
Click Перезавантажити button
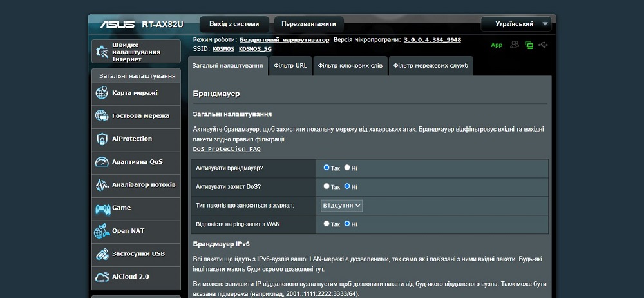tap(309, 24)
